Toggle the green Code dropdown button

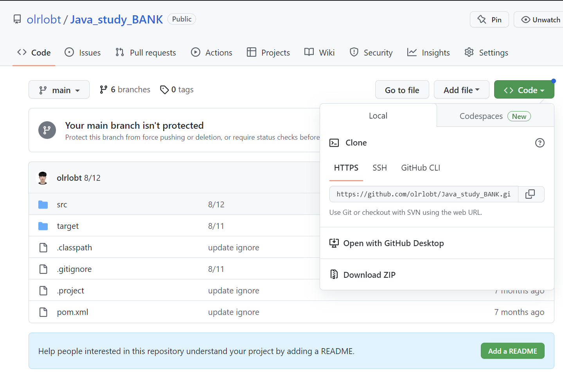[x=524, y=90]
